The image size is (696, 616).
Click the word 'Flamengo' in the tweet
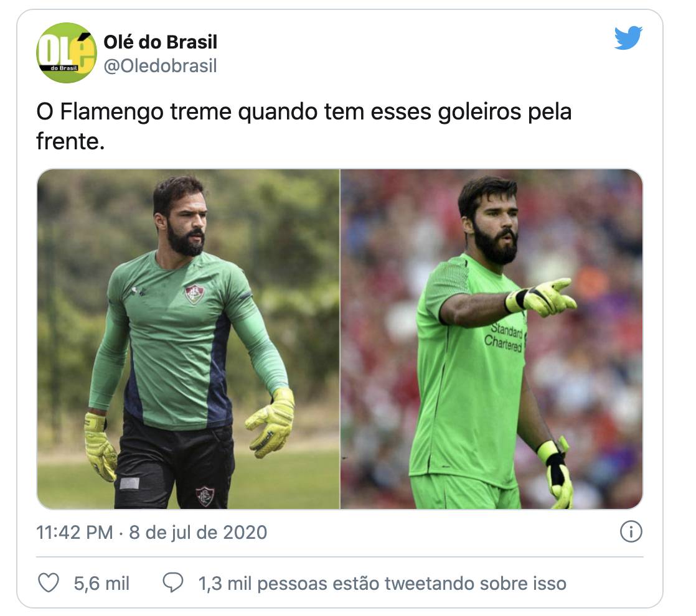pyautogui.click(x=111, y=111)
